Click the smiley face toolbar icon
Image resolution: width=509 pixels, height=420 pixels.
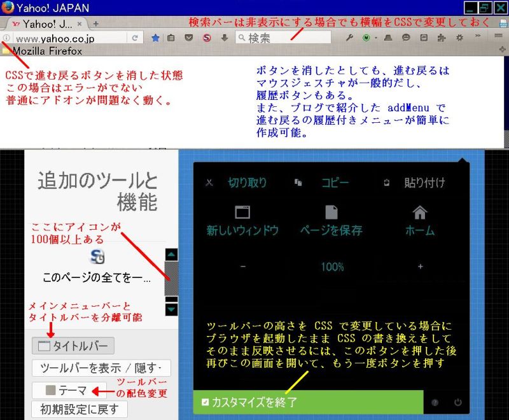coord(406,38)
